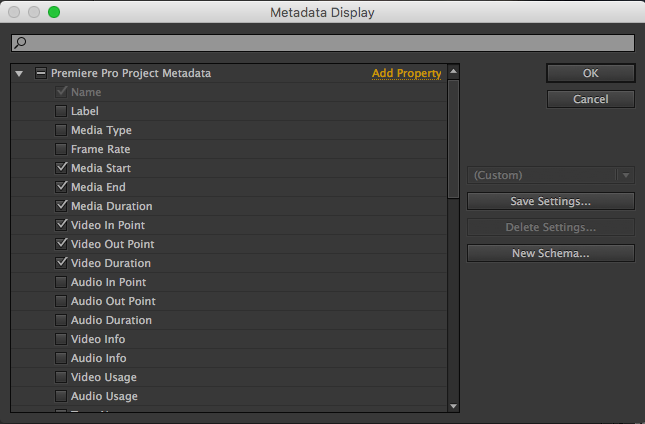Select the Audio Usage row text

(104, 396)
